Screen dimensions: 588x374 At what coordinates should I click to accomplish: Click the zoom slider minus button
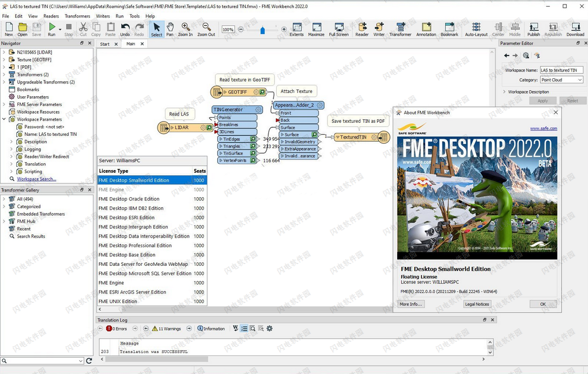tap(241, 29)
